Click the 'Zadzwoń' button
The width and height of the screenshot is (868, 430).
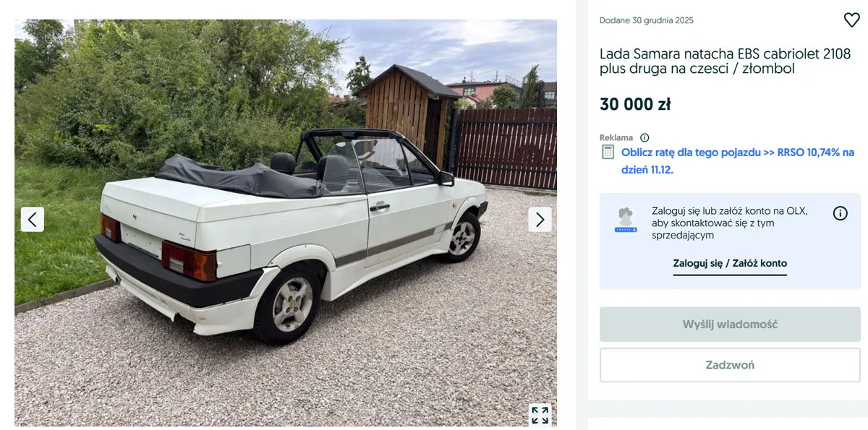(x=730, y=365)
